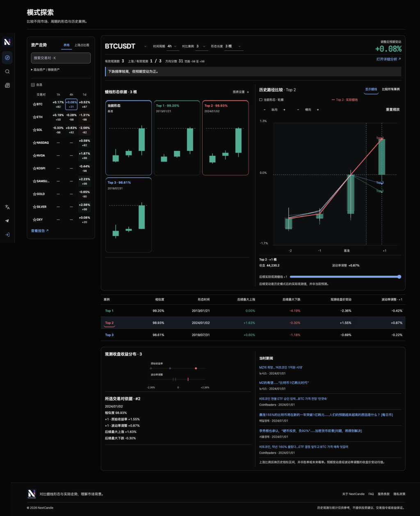Click the 后续实际观测蜡烛 slider handle
This screenshot has width=420, height=516.
click(x=399, y=277)
